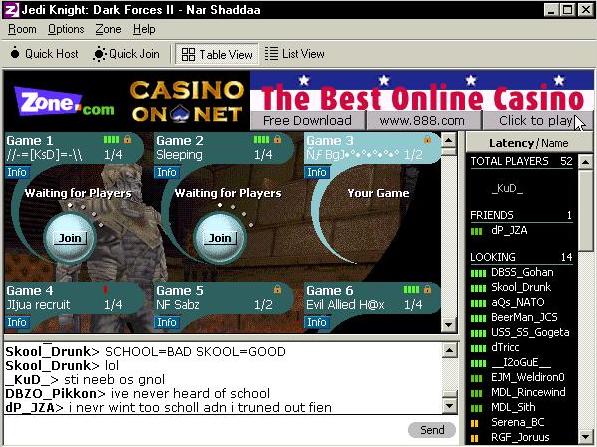Click the lock icon on Game 5

point(278,289)
